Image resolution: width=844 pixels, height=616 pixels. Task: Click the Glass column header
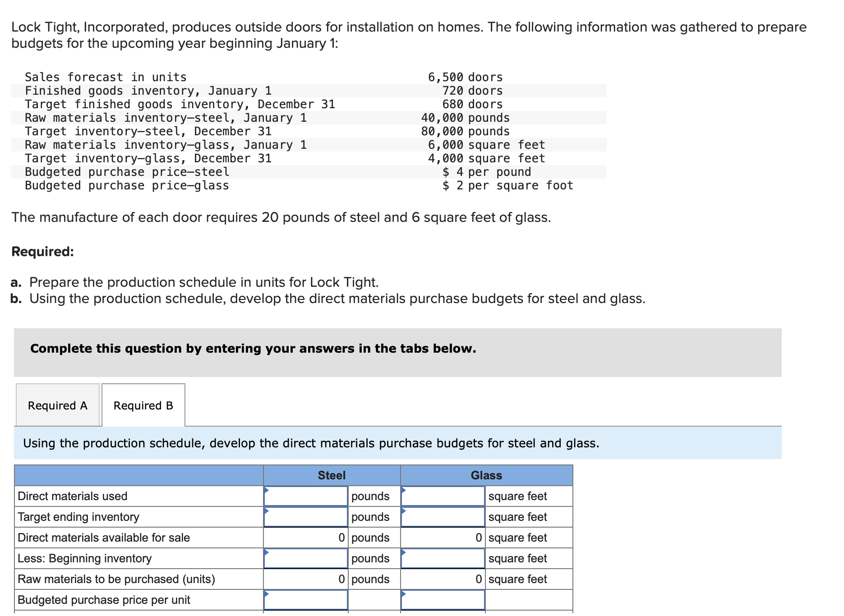[x=487, y=475]
